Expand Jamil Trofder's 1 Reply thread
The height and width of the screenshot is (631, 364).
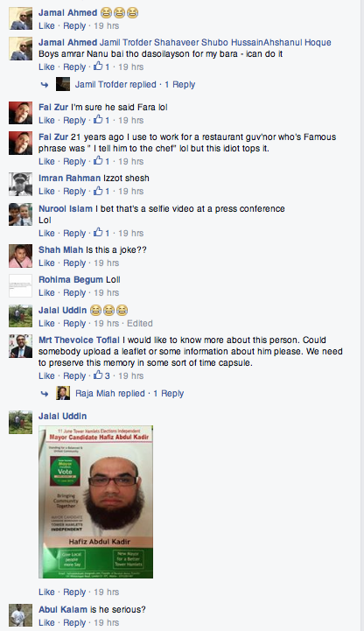coord(179,85)
